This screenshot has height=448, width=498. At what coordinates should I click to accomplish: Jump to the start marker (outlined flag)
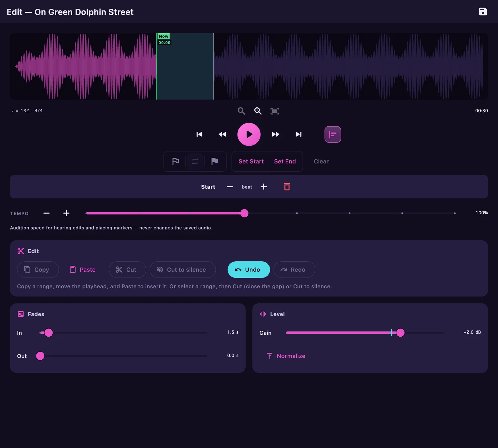click(176, 161)
